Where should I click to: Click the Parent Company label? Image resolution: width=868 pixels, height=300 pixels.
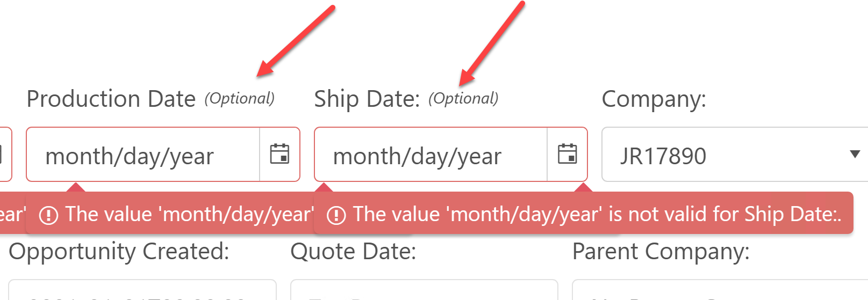click(x=661, y=252)
